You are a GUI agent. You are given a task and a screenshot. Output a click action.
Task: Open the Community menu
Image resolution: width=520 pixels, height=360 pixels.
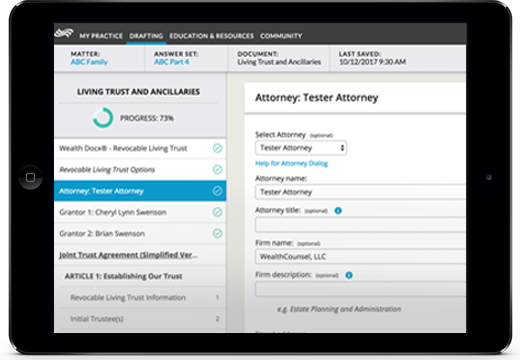281,36
